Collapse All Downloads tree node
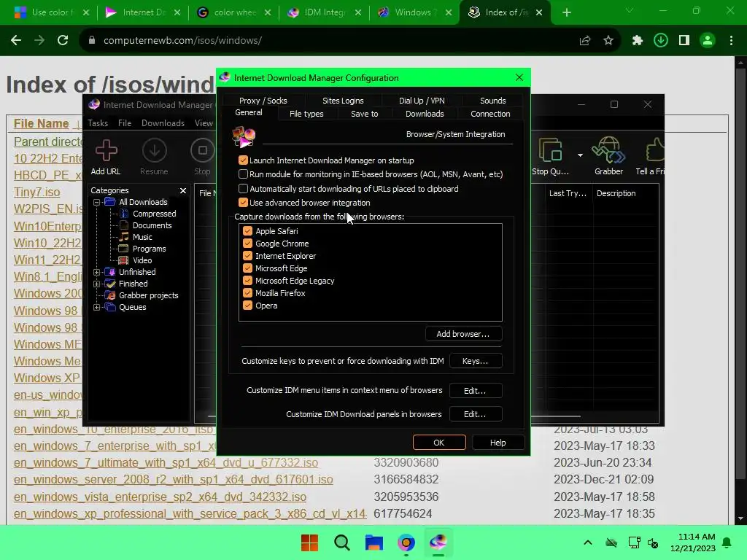 click(x=97, y=202)
